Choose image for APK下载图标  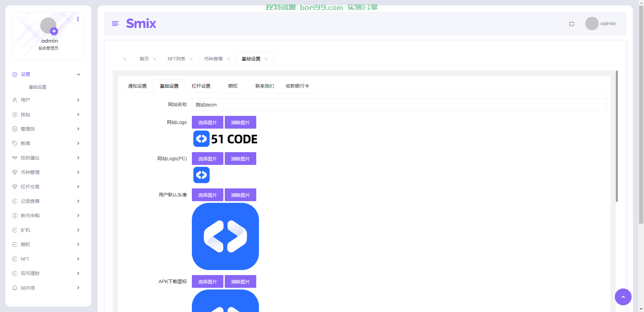208,281
